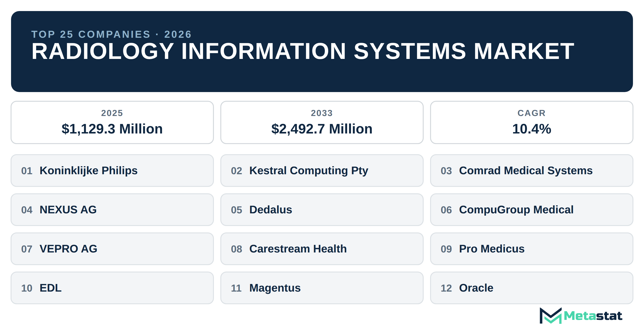Screen dimensions: 644x336
Task: Select the Kestral Computing Pty card
Action: click(322, 170)
